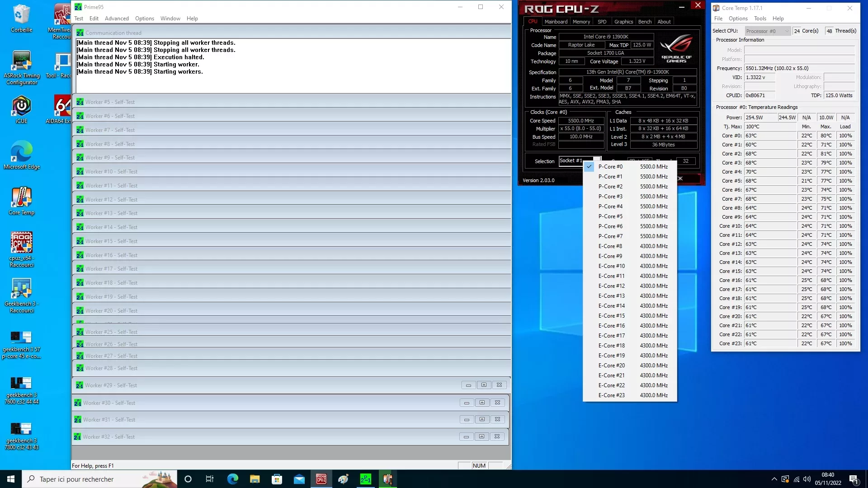868x488 pixels.
Task: Open the Core Temp desktop shortcut
Action: coord(21,201)
